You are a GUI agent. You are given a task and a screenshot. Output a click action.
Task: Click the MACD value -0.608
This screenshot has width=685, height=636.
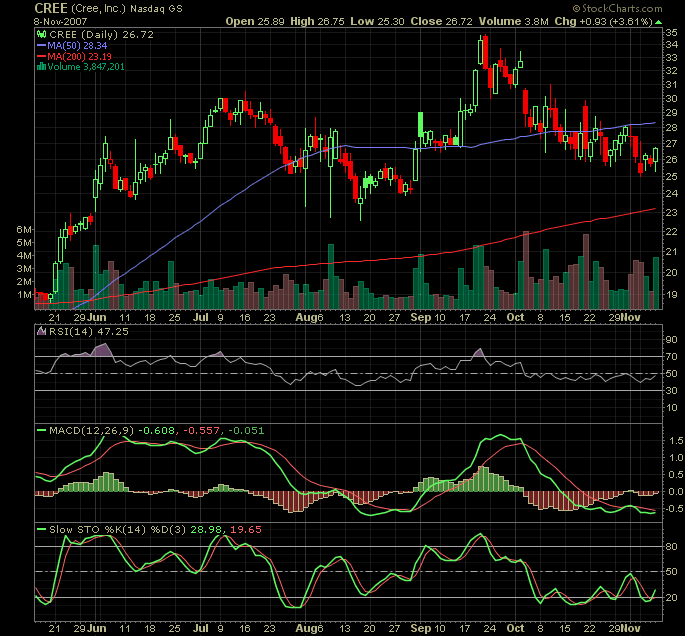pyautogui.click(x=157, y=431)
